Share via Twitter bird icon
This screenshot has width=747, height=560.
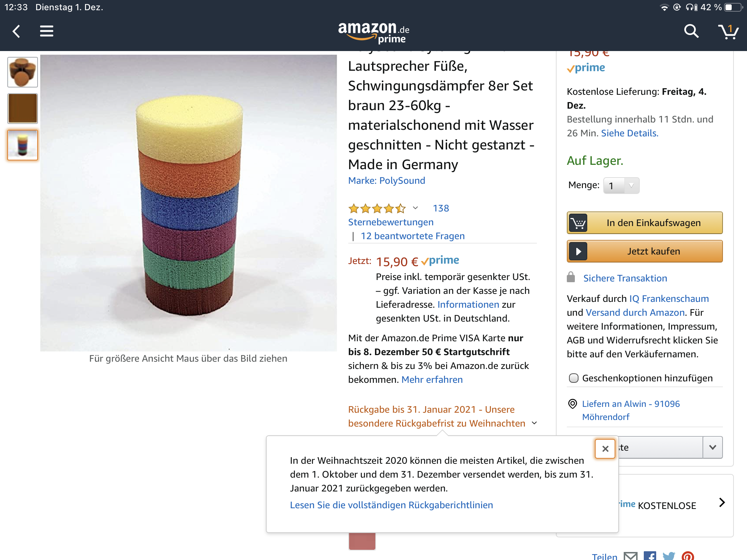click(669, 556)
